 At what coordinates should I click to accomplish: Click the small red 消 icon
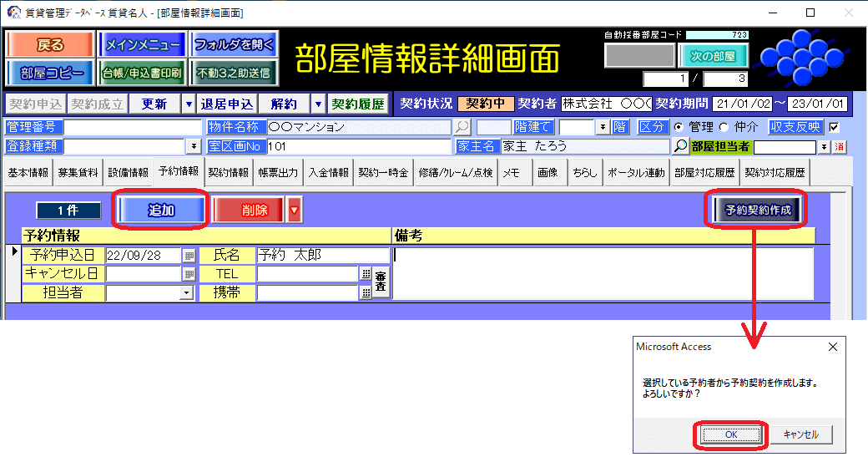840,147
